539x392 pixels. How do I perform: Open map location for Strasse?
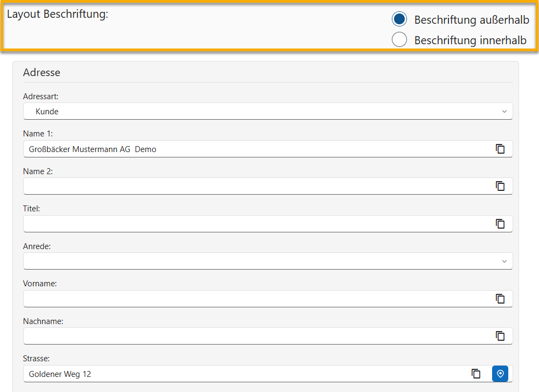(500, 374)
